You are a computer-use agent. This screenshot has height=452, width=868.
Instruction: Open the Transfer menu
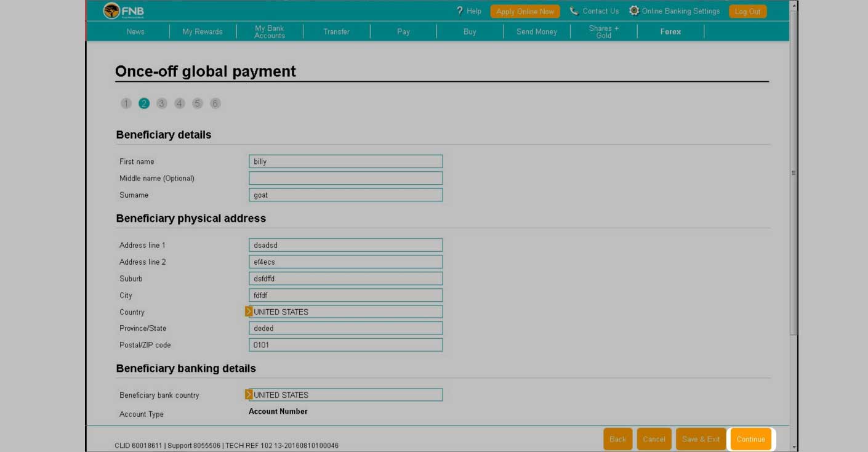point(336,31)
